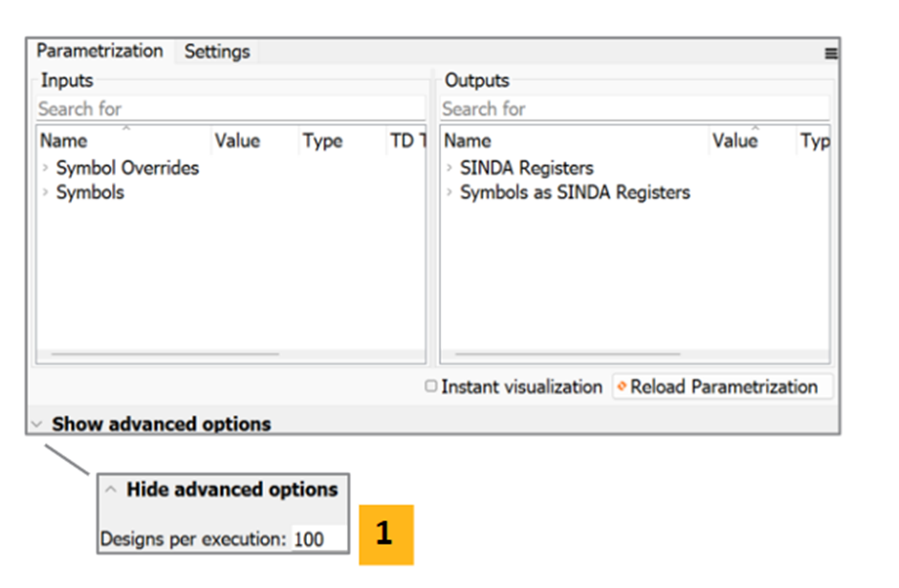
Task: Open the panel hamburger menu icon
Action: coord(830,54)
